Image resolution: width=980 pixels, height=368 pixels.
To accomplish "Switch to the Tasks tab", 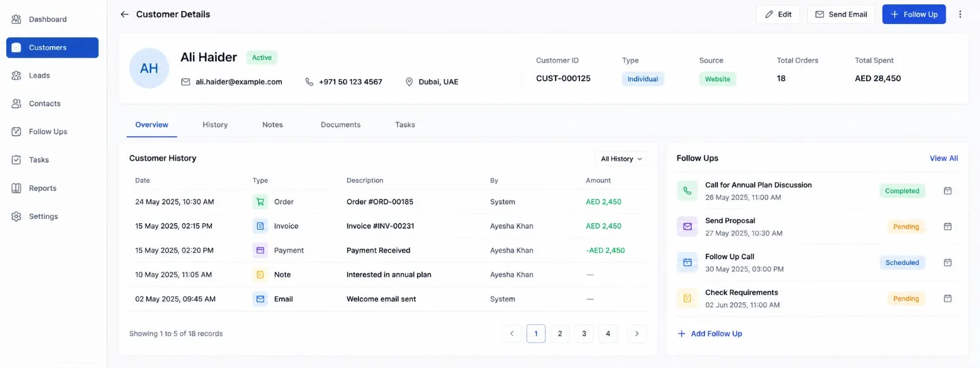I will coord(405,125).
